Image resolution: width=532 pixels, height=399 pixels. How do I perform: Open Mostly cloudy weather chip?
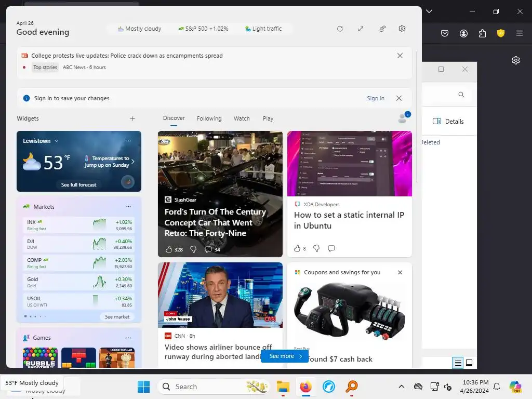tap(139, 29)
